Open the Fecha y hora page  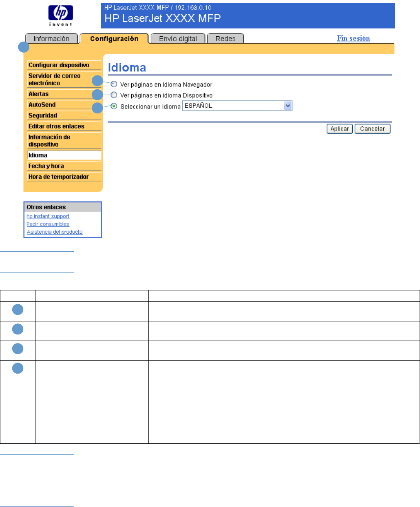(x=64, y=166)
